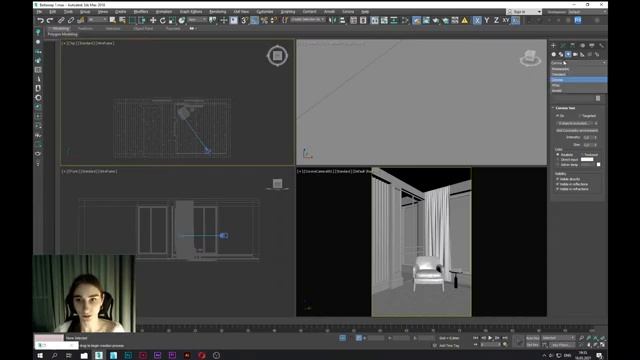Switch to the Freeform ribbon tab
This screenshot has height=360, width=640.
pos(85,29)
